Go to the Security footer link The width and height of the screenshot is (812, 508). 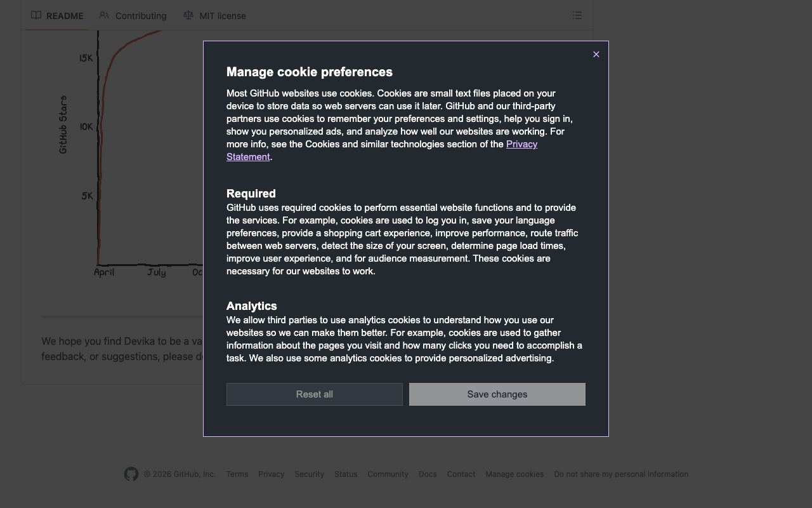[x=310, y=474]
